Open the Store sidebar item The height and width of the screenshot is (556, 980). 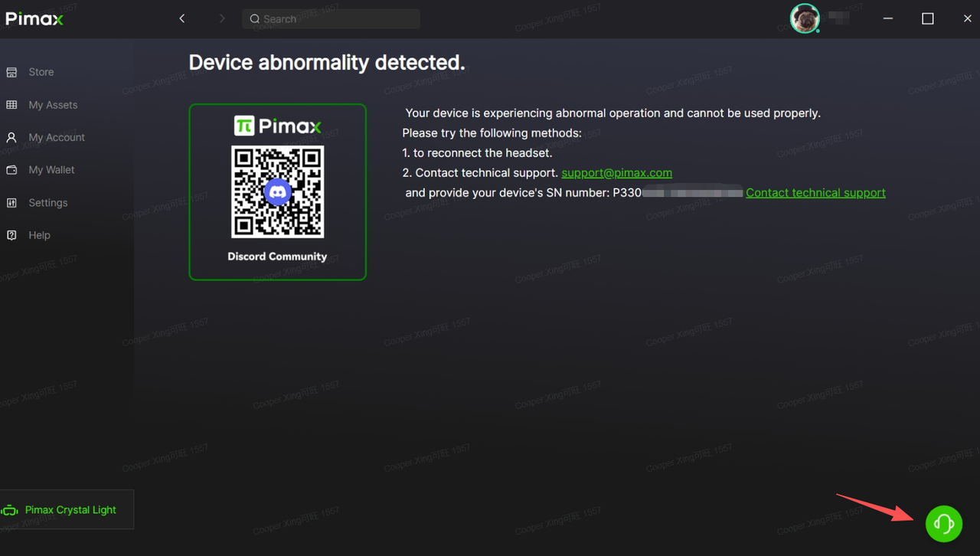41,72
